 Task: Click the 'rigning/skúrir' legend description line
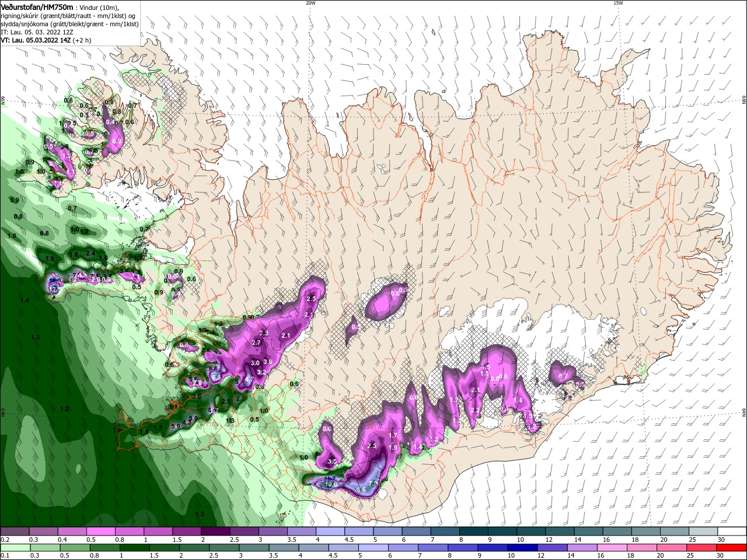point(69,16)
